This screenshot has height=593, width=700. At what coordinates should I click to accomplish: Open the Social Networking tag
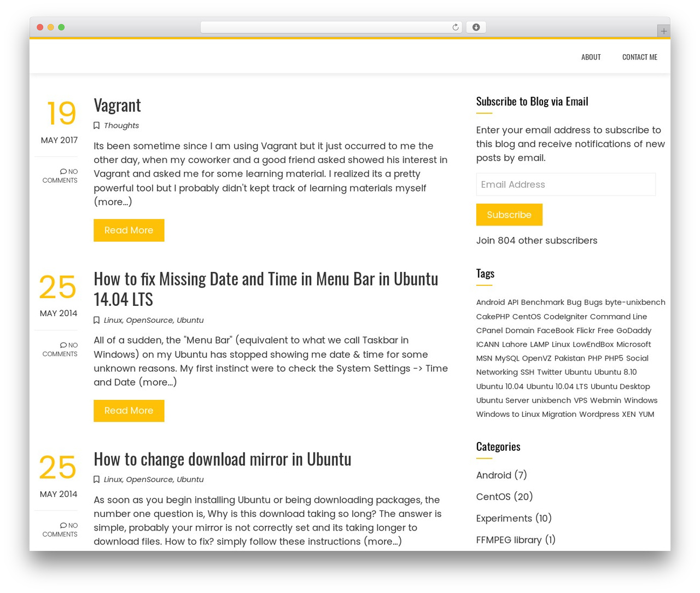562,365
